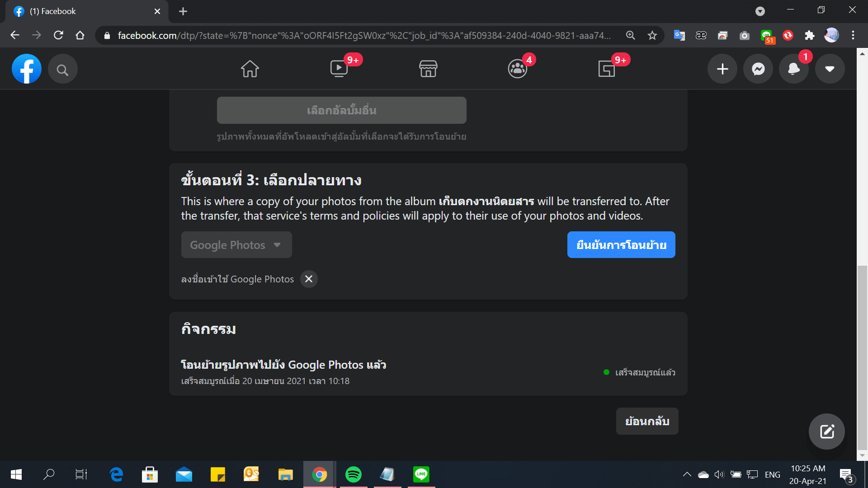Open the Chrome profile avatar

pyautogui.click(x=831, y=35)
